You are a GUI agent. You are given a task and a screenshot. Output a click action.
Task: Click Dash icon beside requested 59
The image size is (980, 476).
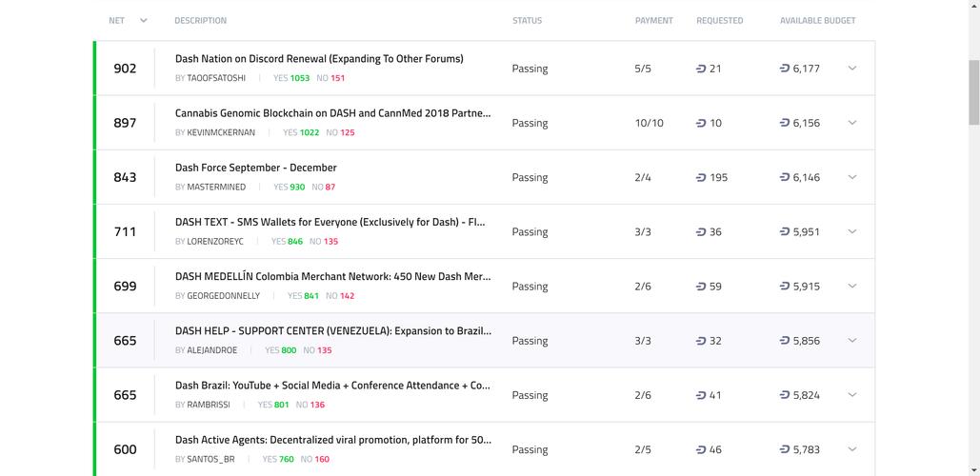click(x=701, y=287)
